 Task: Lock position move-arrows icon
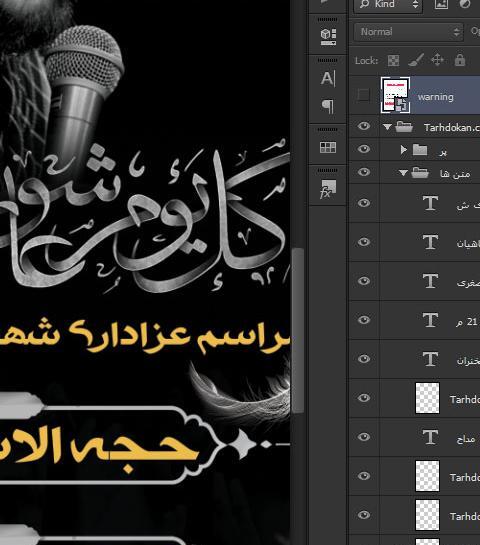[437, 60]
